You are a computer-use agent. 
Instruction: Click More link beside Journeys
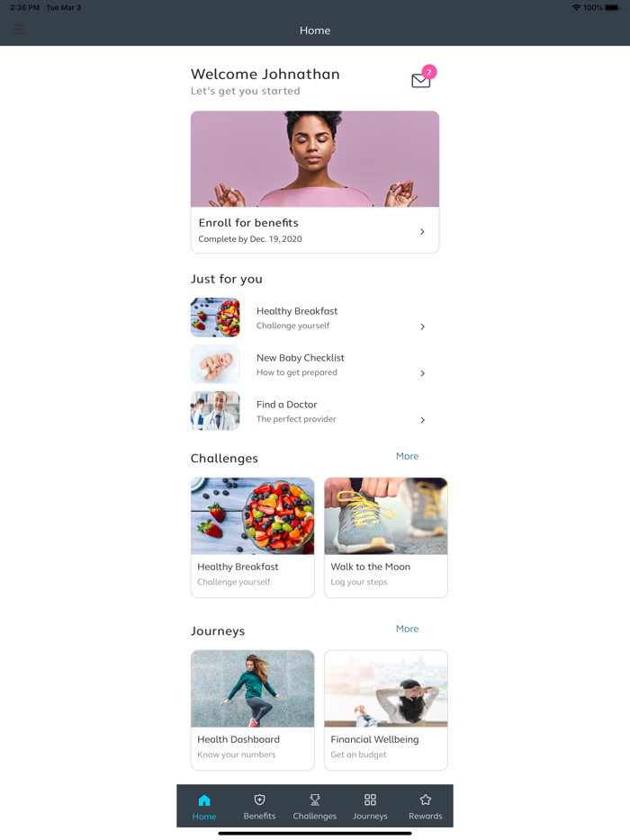coord(408,629)
